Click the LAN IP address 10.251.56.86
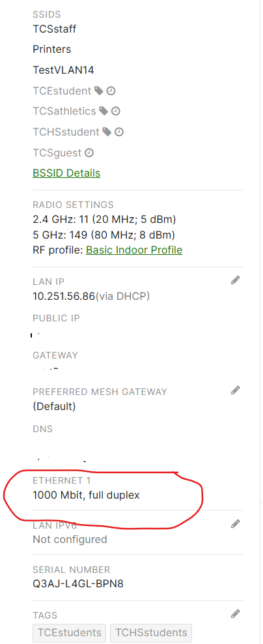Screen dimensions: 263x644 point(64,296)
